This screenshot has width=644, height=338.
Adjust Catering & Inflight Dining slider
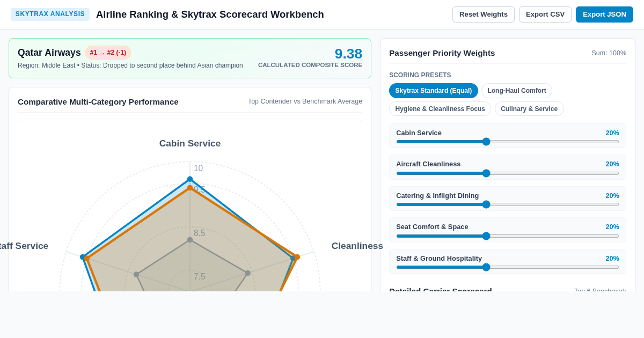[x=508, y=204]
